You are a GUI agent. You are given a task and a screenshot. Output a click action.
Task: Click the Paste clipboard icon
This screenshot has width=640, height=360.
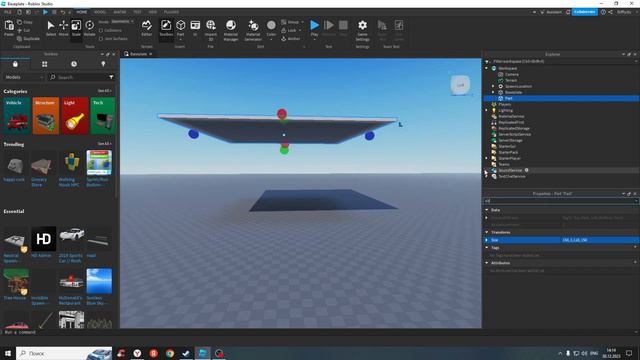coord(9,27)
